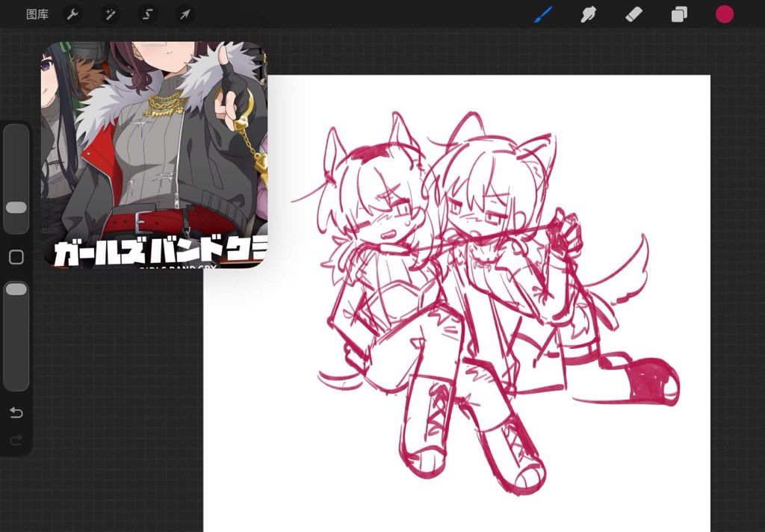Activate the Transform arrow tool
765x532 pixels.
pyautogui.click(x=185, y=15)
